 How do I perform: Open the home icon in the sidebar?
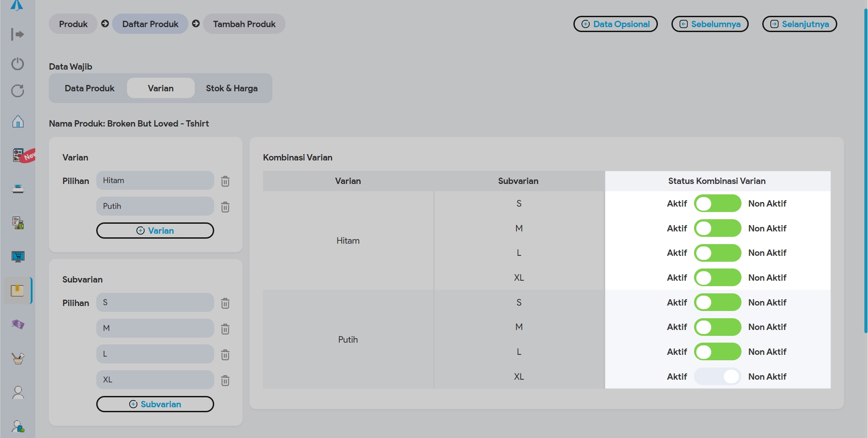18,121
